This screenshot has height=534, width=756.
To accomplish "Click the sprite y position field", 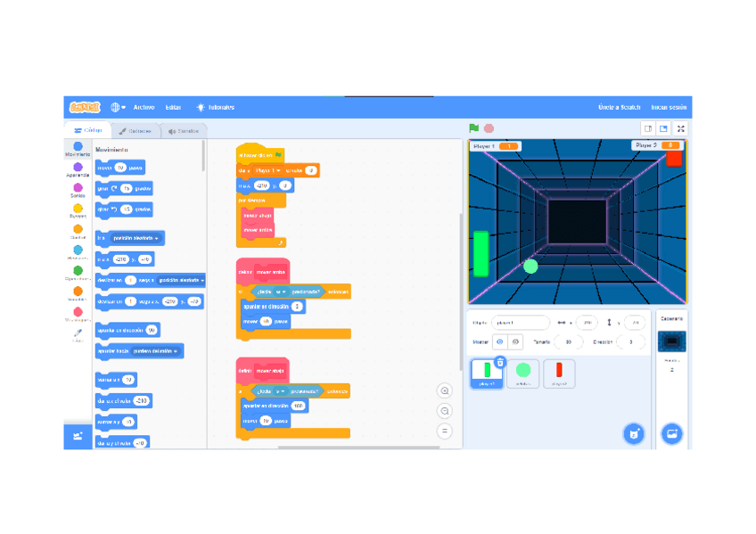I will pyautogui.click(x=635, y=323).
